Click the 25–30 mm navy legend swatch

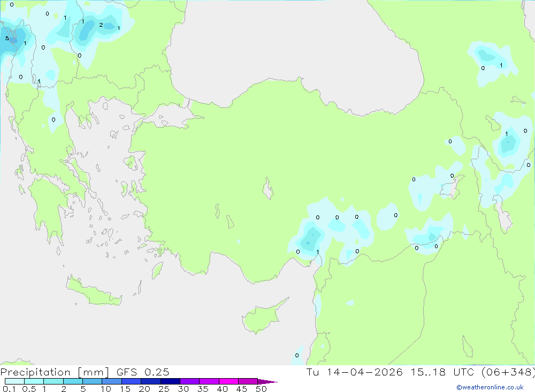click(170, 381)
